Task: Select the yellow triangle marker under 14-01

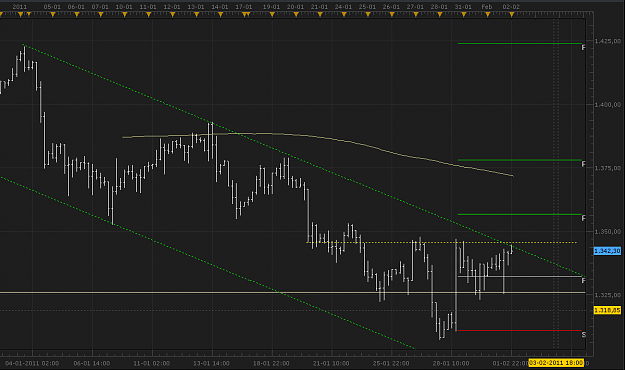Action: point(220,15)
